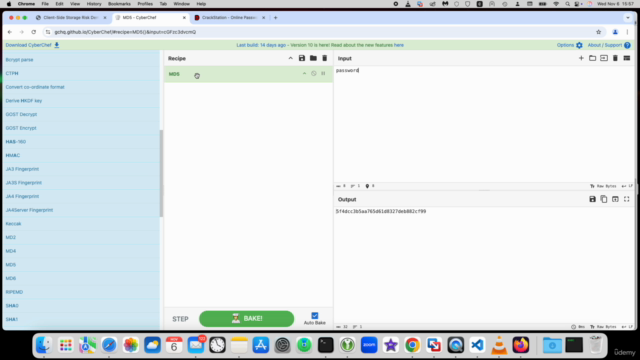The image size is (640, 360).
Task: Select Keccak operation
Action: coord(81,224)
